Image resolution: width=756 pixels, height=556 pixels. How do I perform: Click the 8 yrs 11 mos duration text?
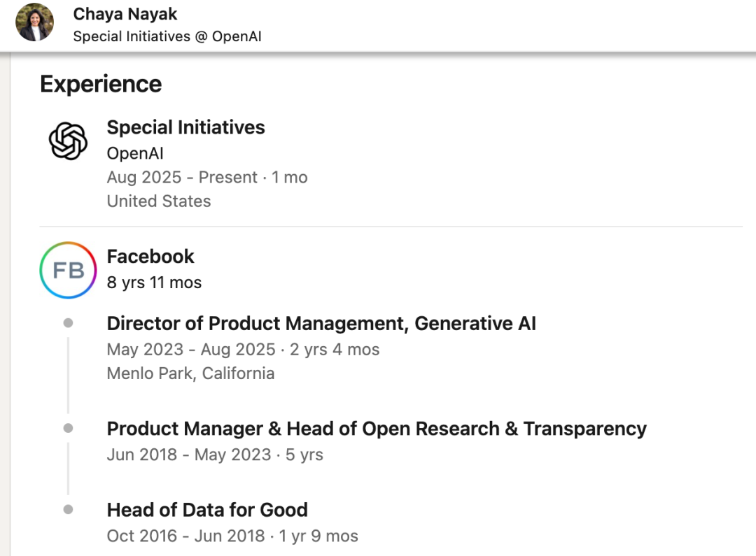point(154,283)
